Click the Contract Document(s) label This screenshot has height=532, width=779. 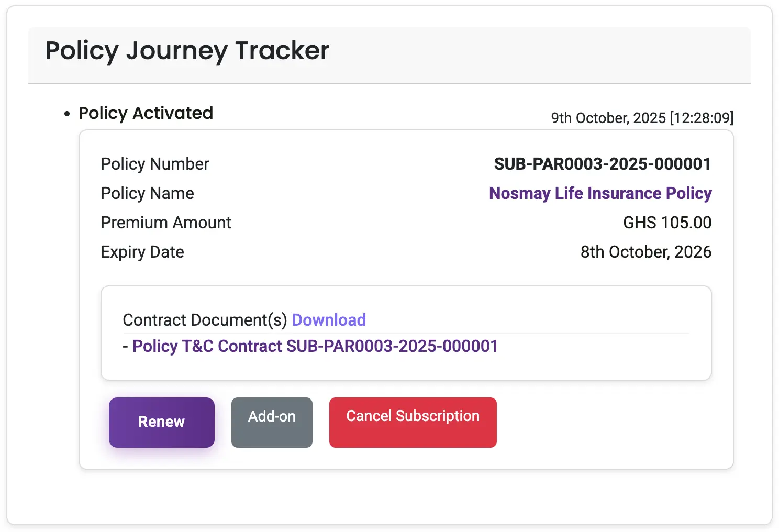(x=205, y=320)
